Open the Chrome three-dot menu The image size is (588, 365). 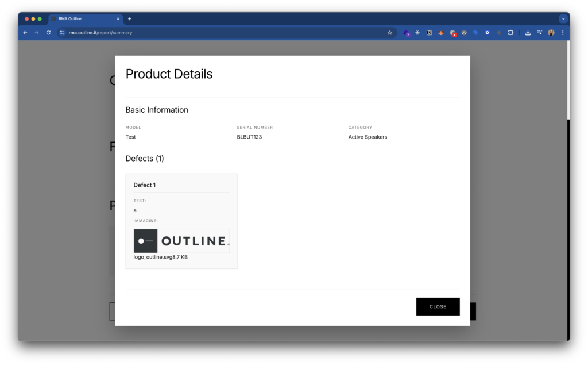point(563,33)
